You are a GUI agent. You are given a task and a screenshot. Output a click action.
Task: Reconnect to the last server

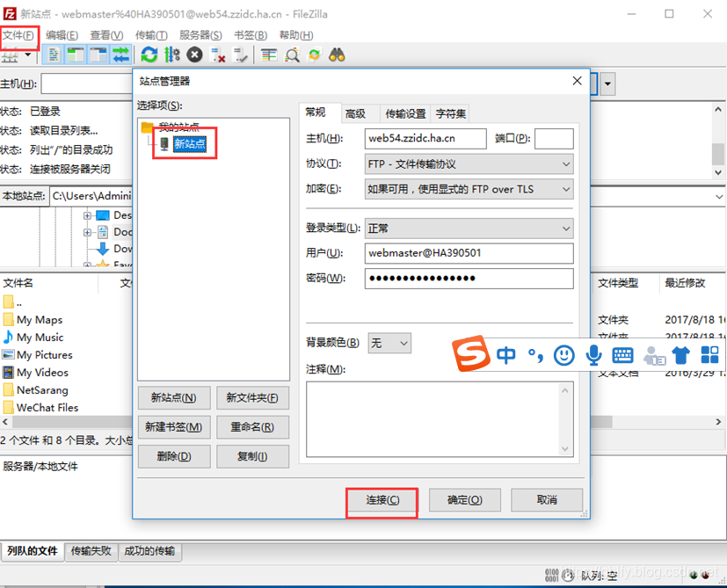click(x=240, y=55)
